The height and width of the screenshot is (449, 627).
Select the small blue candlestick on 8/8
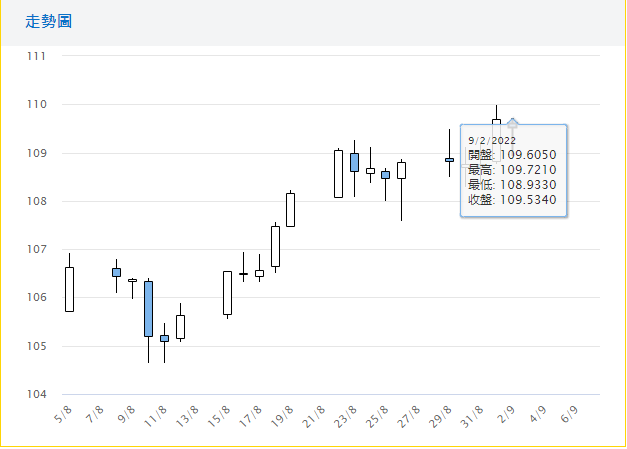click(x=116, y=272)
